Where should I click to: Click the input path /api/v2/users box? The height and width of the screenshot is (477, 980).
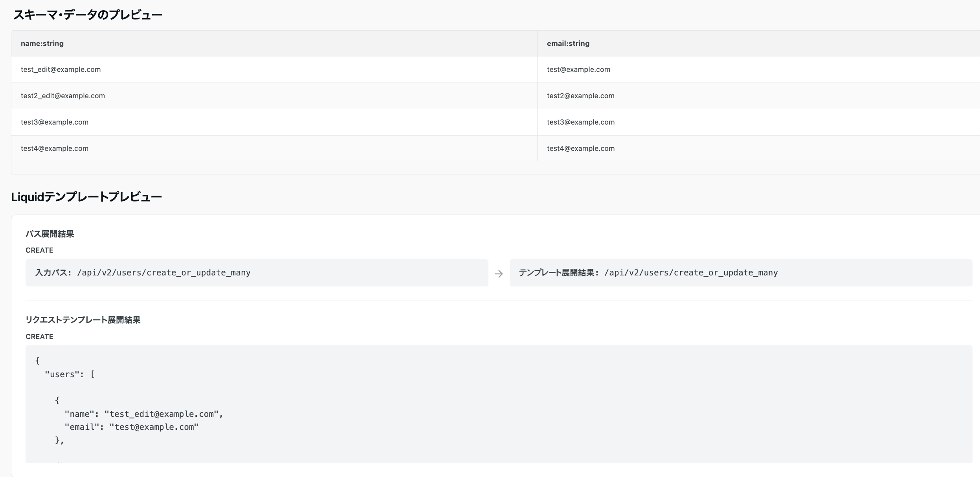click(x=257, y=273)
